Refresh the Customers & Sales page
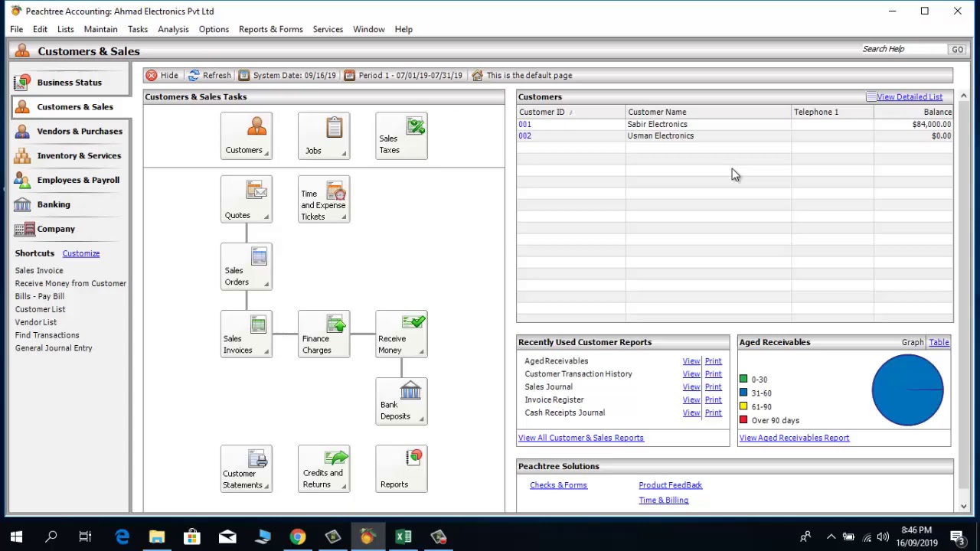 tap(209, 75)
